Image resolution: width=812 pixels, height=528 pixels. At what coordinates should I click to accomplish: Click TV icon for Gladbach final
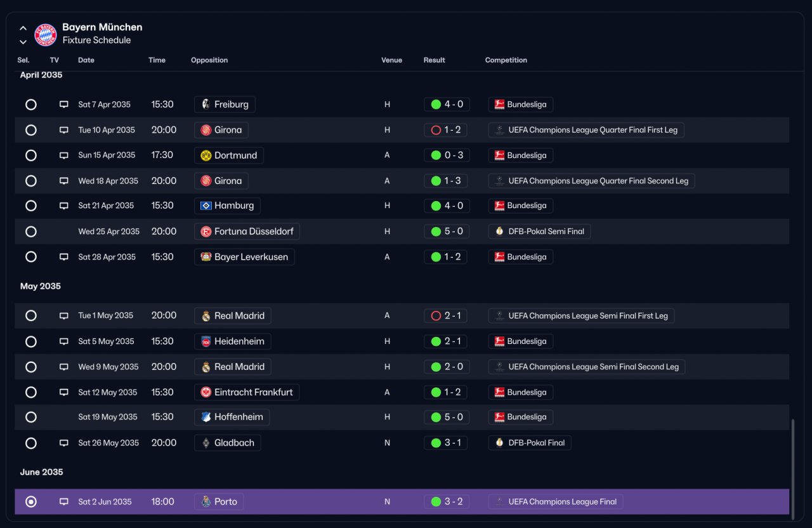pos(63,443)
